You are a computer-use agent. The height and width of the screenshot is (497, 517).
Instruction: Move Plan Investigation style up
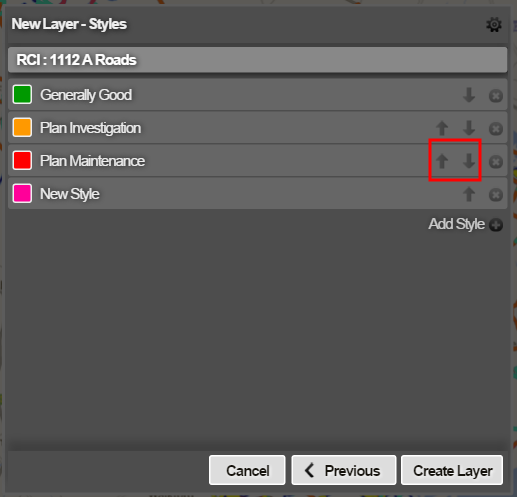(x=442, y=128)
